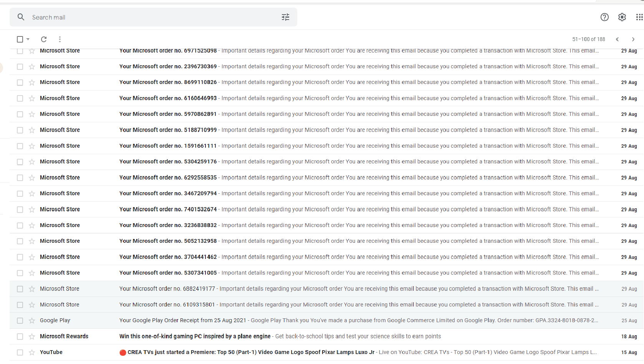Go to older emails page arrow

[633, 39]
